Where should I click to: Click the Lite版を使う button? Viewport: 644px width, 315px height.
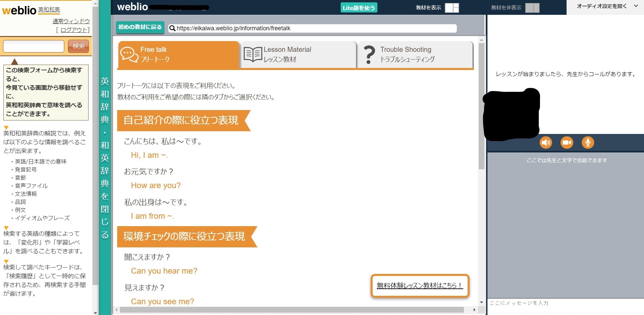pos(359,8)
